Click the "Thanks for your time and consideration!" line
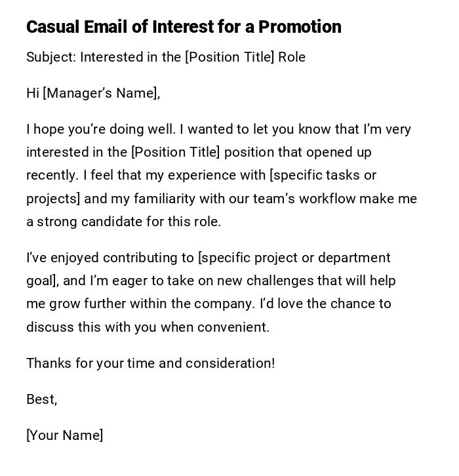This screenshot has height=476, width=459. [x=150, y=363]
